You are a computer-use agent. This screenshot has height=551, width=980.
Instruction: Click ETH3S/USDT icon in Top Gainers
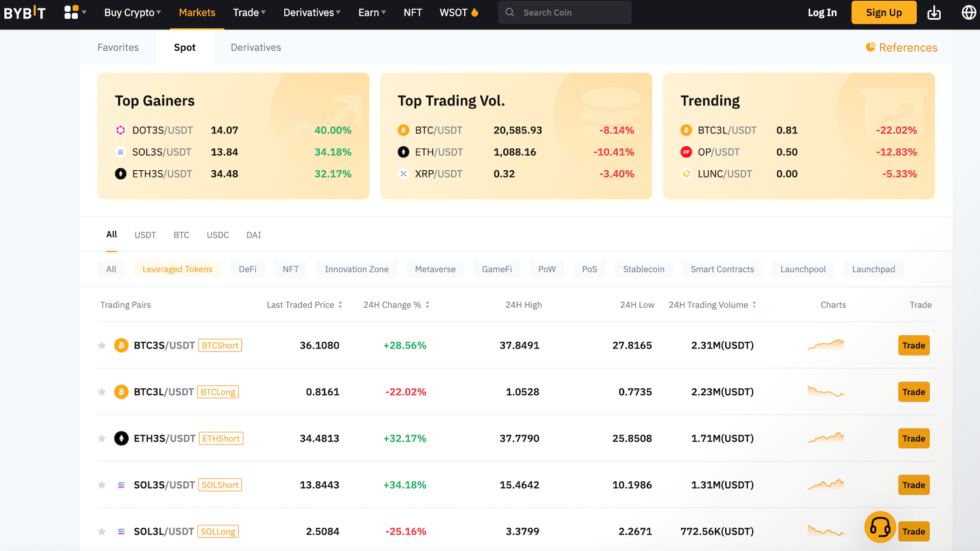[121, 174]
